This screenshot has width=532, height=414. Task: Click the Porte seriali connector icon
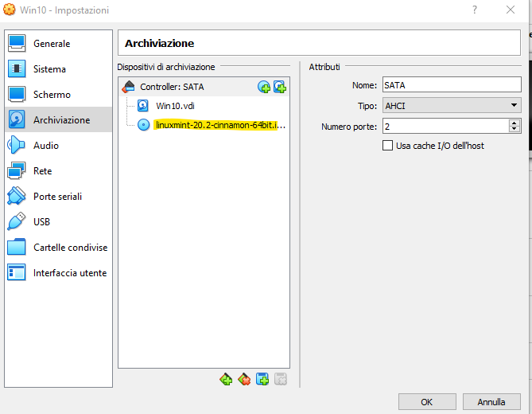coord(16,196)
